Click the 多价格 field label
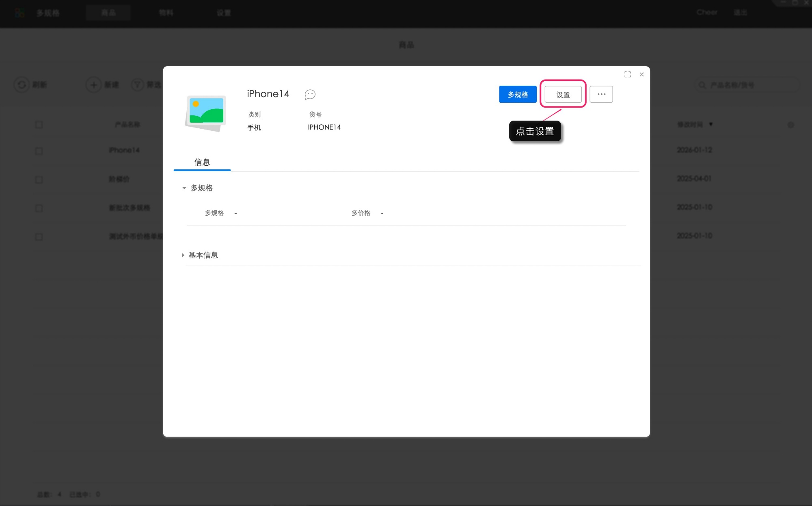The height and width of the screenshot is (506, 812). tap(361, 213)
